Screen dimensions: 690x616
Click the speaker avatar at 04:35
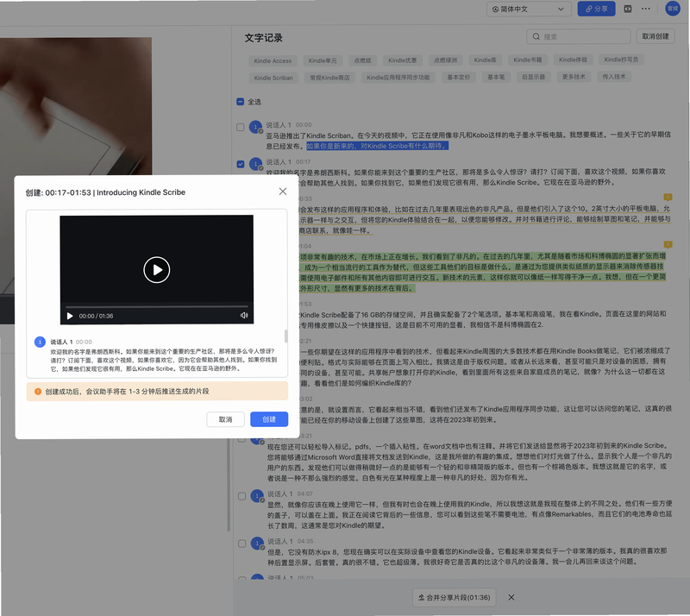pyautogui.click(x=257, y=544)
